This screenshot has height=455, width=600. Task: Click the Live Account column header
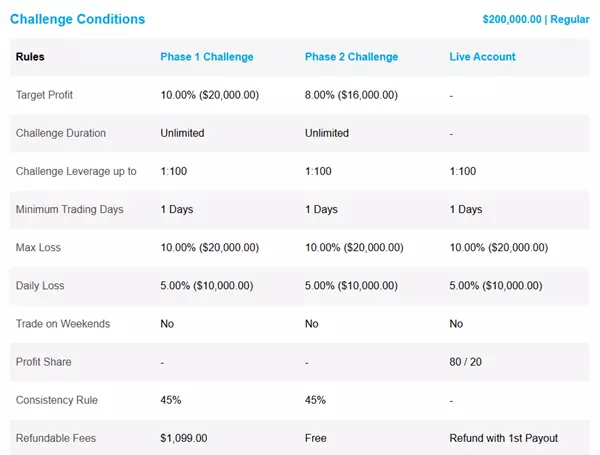click(482, 57)
